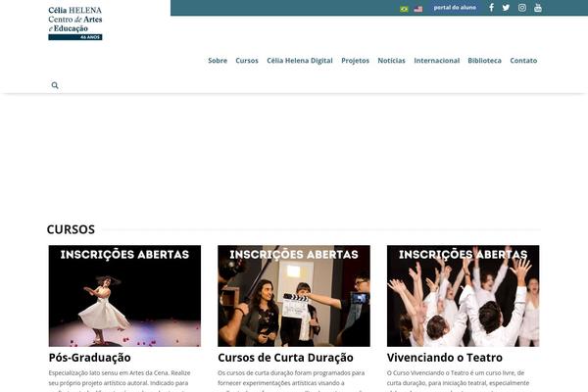Open the Cursos de Curta Duração clapperboard image
The image size is (588, 392).
294,296
